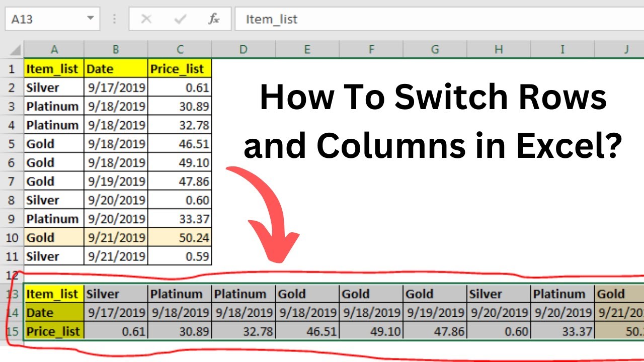Click cell A9 containing Platinum
This screenshot has height=362, width=644.
[54, 219]
